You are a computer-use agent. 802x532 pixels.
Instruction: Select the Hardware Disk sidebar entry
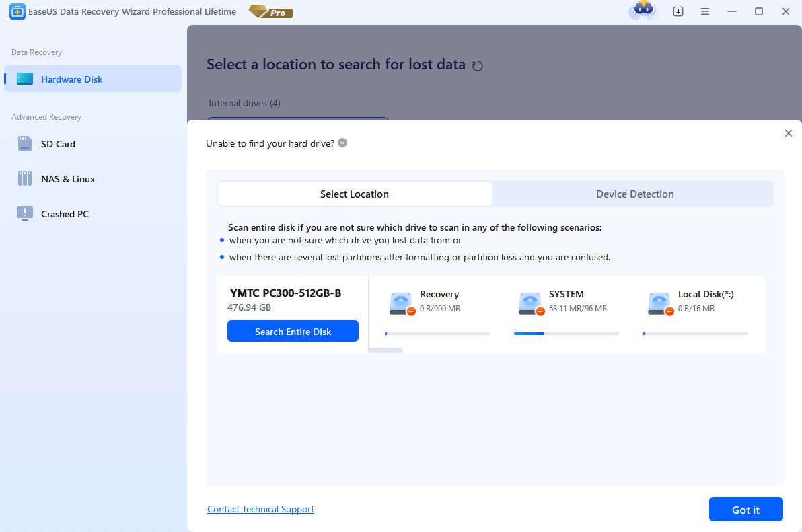tap(71, 79)
